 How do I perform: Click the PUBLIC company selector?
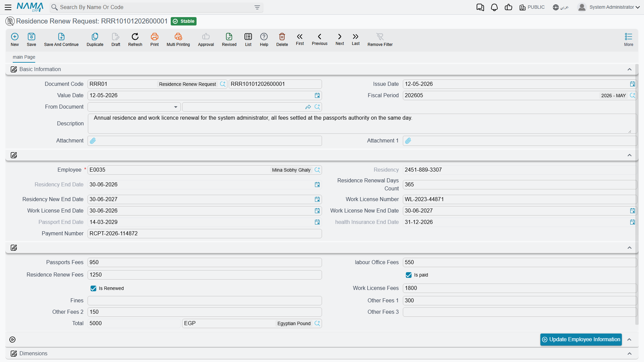[x=532, y=7]
